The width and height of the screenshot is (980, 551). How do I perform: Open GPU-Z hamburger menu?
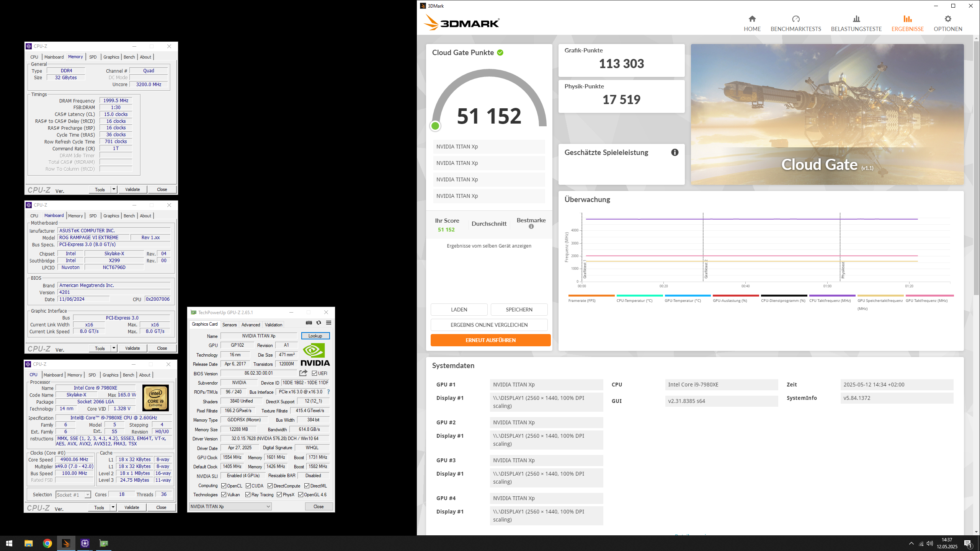[328, 323]
